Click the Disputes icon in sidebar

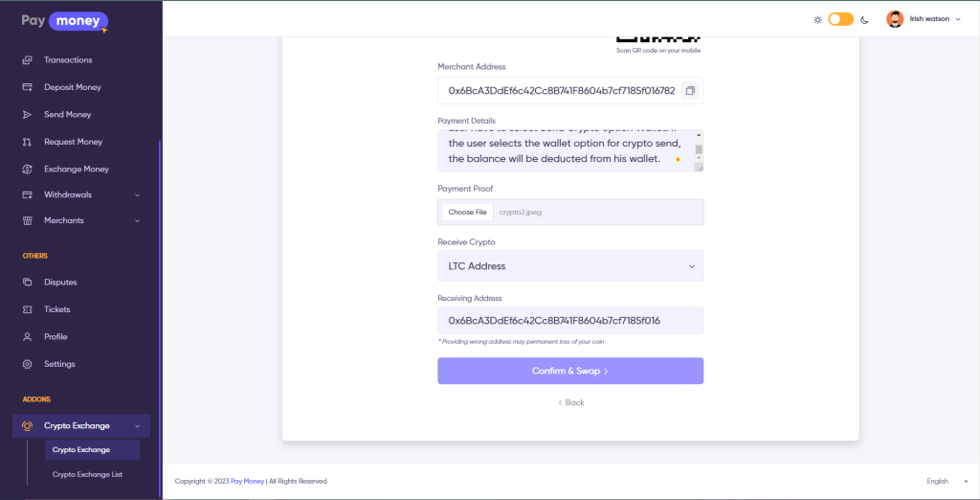(27, 283)
